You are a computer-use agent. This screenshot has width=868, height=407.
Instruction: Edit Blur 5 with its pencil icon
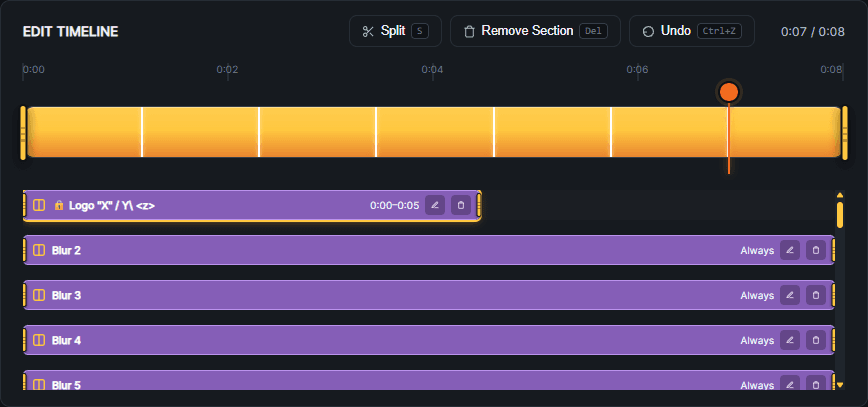point(790,383)
